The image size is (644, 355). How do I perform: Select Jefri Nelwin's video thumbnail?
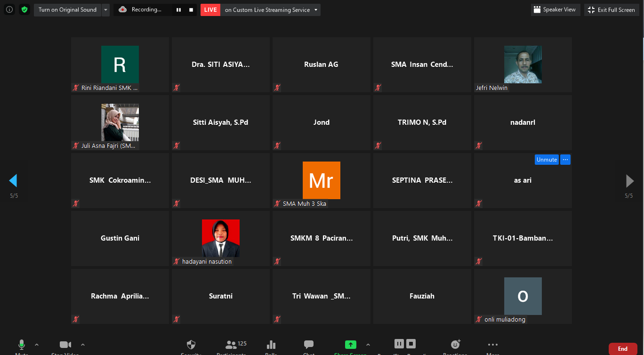coord(523,65)
